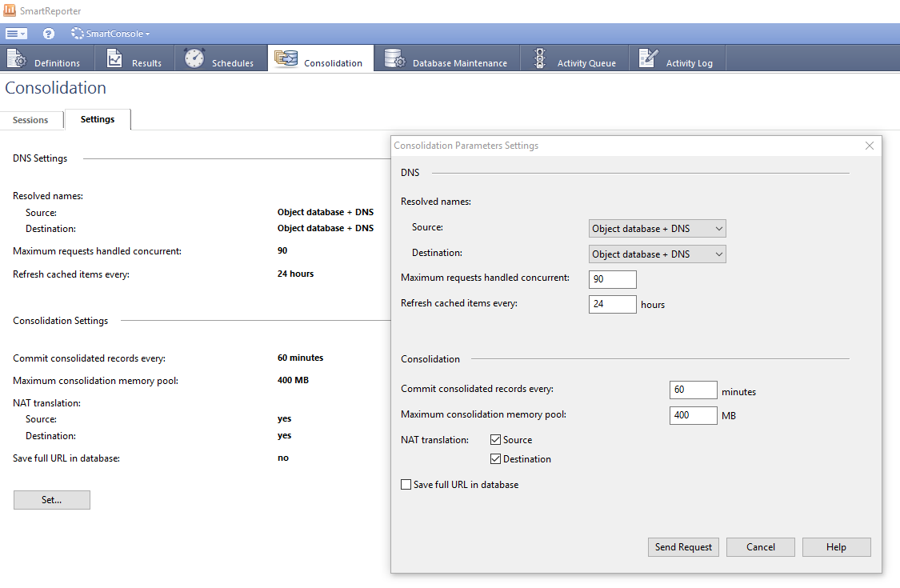This screenshot has height=588, width=900.
Task: Click the Maximum requests handled concurrent field
Action: pos(613,279)
